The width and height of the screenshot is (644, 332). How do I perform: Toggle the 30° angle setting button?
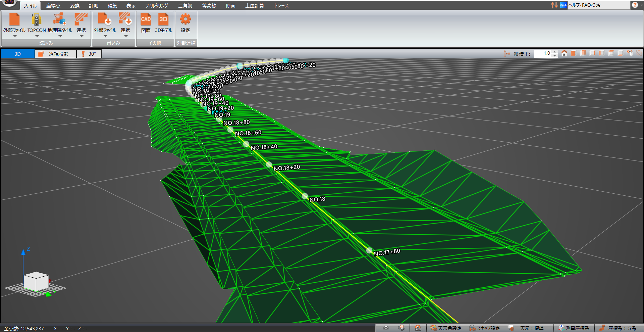click(89, 54)
